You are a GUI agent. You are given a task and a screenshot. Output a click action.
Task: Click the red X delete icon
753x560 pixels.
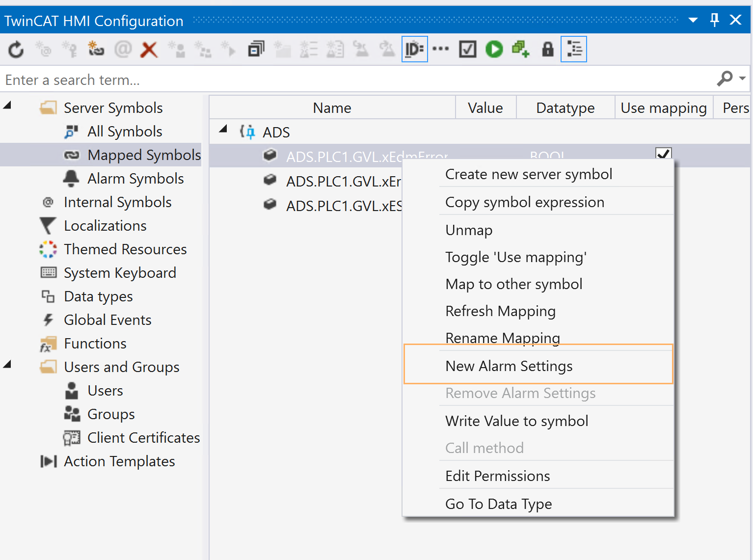(149, 49)
